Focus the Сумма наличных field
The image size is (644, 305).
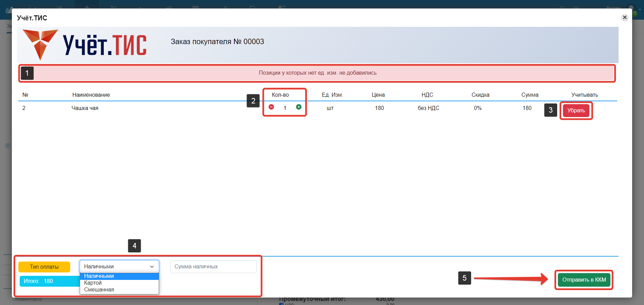[213, 267]
